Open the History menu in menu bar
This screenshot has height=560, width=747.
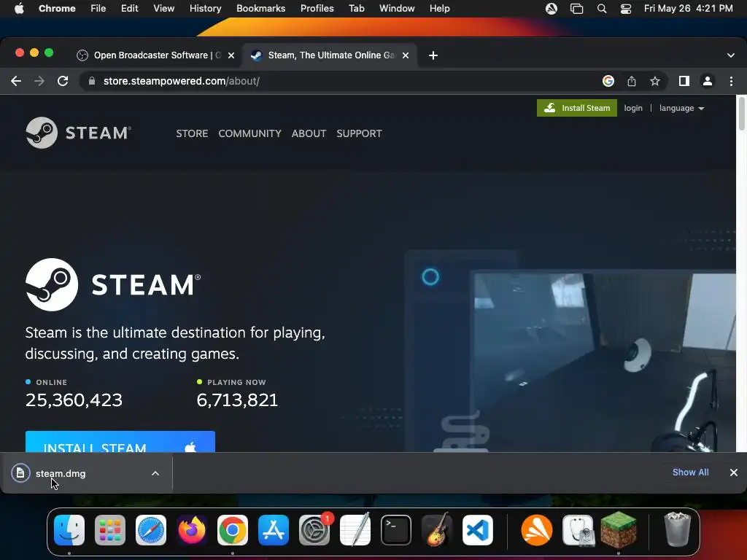pos(205,9)
